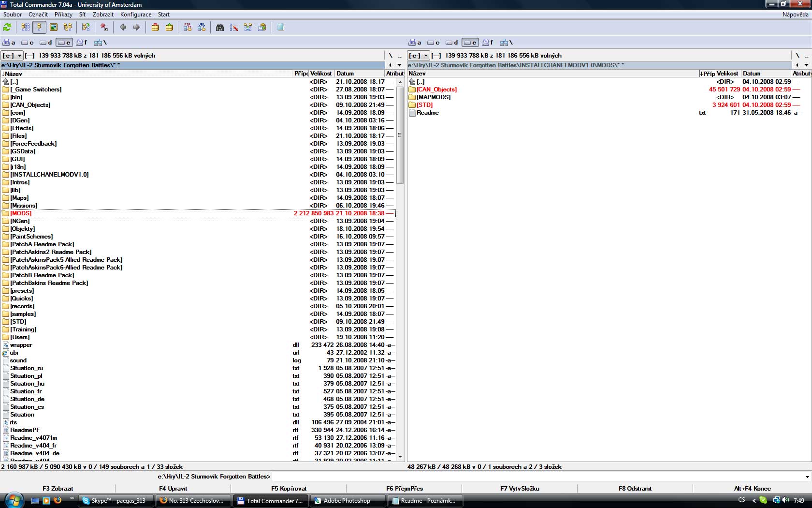Click the Synchronize directories icon

[248, 28]
